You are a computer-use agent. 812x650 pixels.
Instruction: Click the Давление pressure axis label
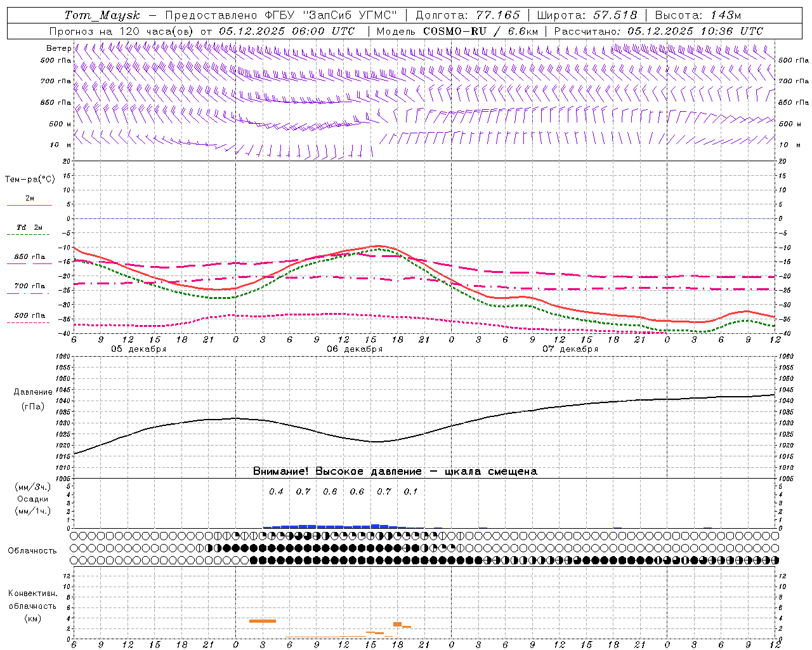32,392
